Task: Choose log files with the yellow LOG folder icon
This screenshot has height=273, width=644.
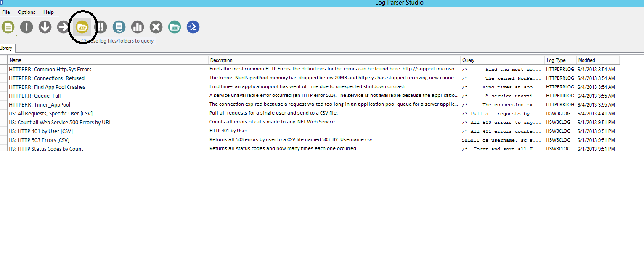Action: click(x=82, y=27)
